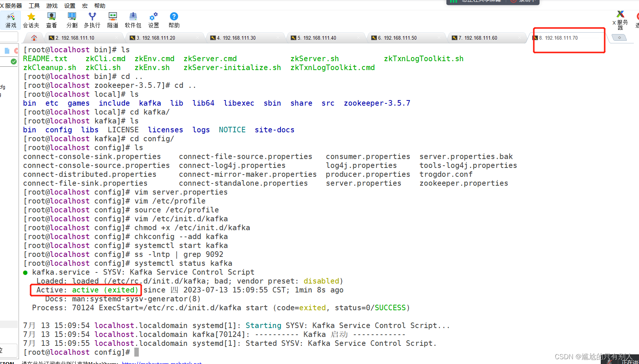Close tab 2. 192.168.111.10

(x=117, y=38)
